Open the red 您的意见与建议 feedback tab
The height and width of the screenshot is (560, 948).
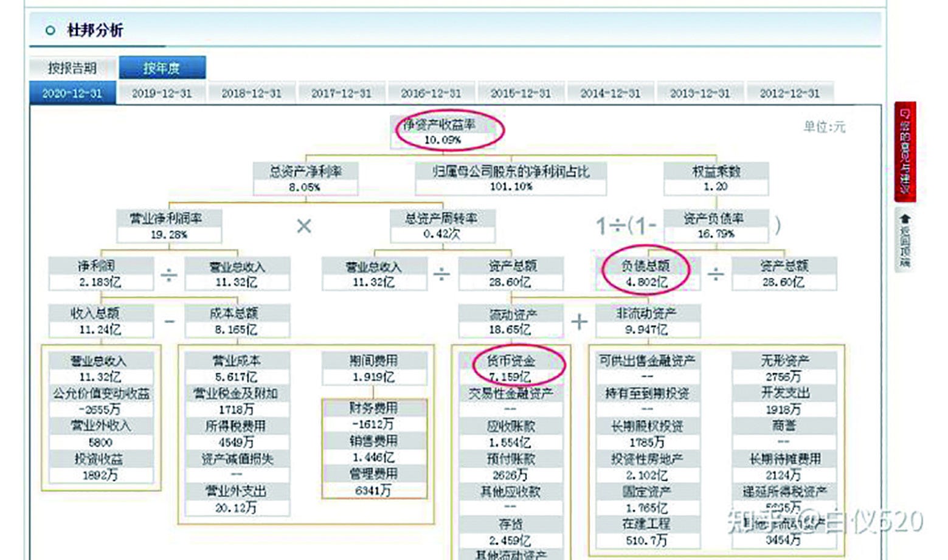[904, 151]
